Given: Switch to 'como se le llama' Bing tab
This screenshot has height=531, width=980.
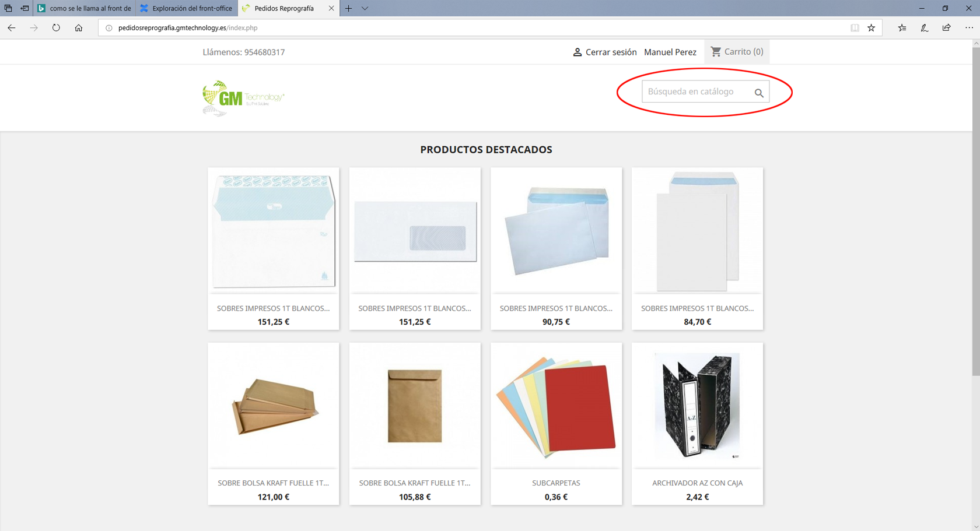Looking at the screenshot, I should click(x=85, y=8).
